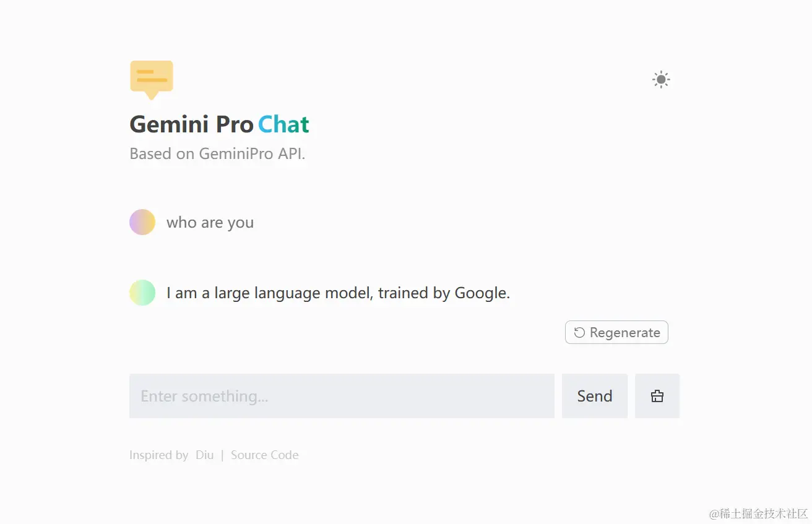Image resolution: width=812 pixels, height=524 pixels.
Task: Click the "Gemini Pro" heading text
Action: 191,125
